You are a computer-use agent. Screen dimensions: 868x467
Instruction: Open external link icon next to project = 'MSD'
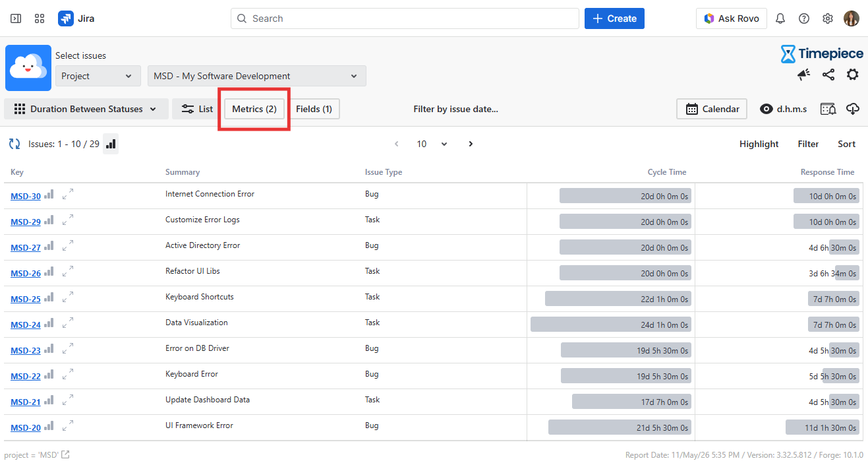[x=65, y=454]
